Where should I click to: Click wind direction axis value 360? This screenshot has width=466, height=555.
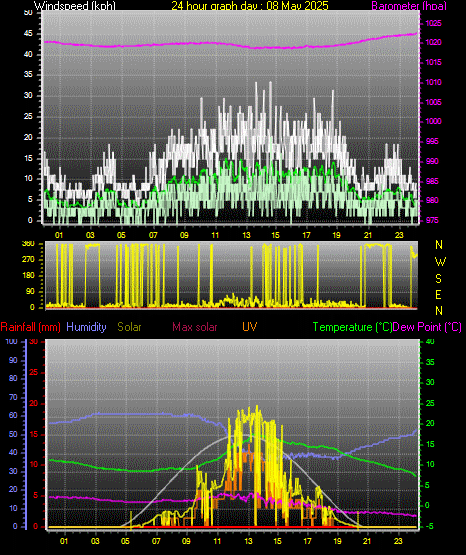pos(28,244)
